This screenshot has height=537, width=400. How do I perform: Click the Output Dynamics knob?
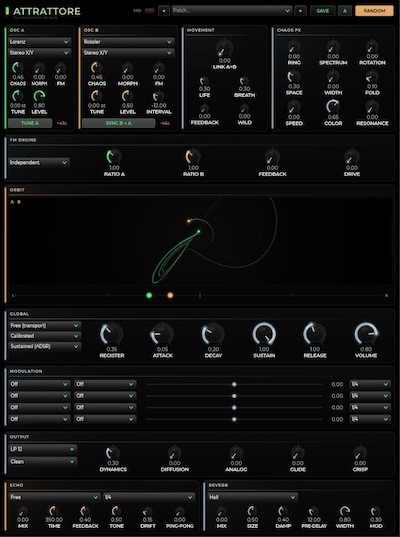[113, 453]
